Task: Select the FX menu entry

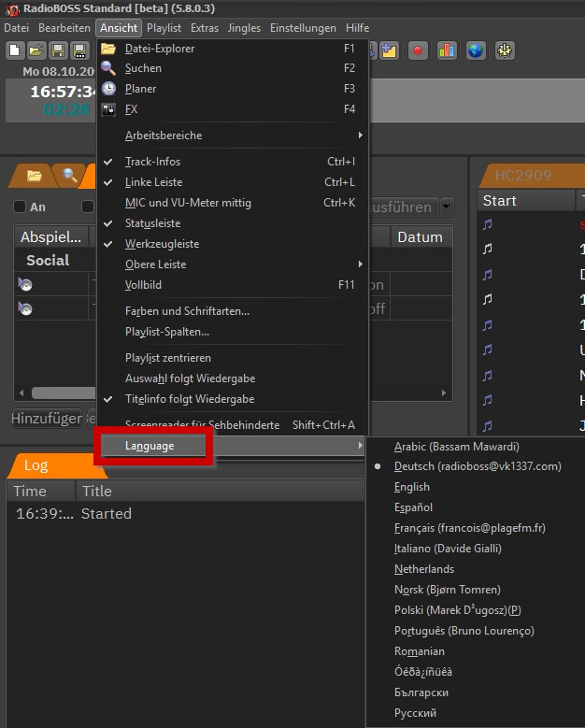Action: tap(233, 109)
